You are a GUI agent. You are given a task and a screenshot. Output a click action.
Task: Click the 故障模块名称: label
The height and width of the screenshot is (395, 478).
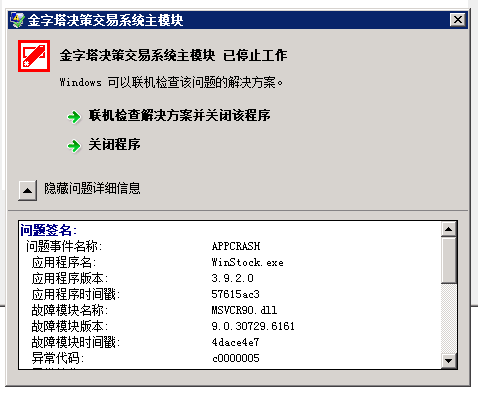tap(70, 311)
